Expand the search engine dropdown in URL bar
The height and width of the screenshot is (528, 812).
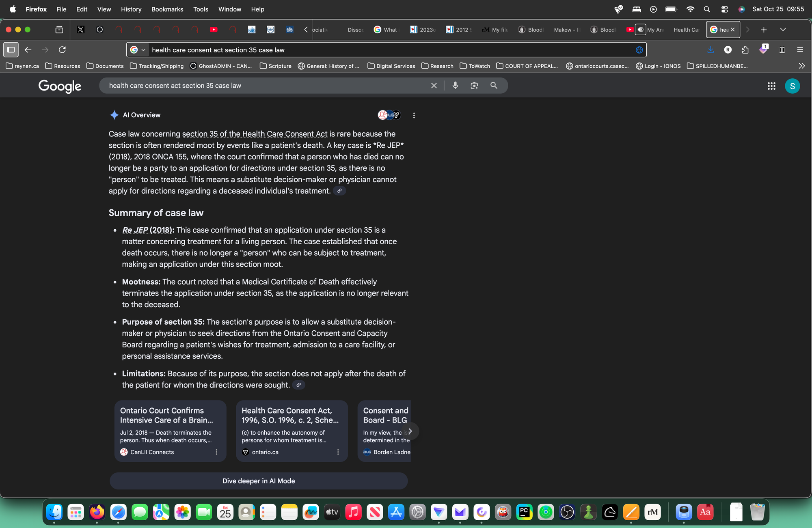143,50
